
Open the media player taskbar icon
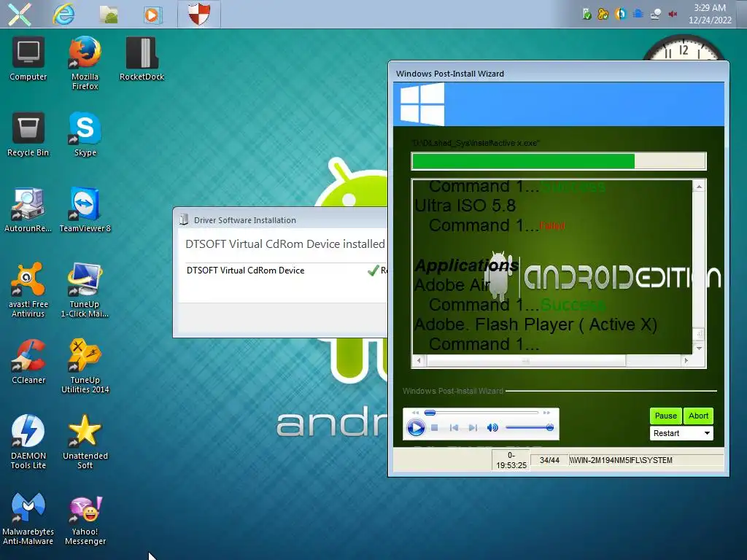coord(152,15)
